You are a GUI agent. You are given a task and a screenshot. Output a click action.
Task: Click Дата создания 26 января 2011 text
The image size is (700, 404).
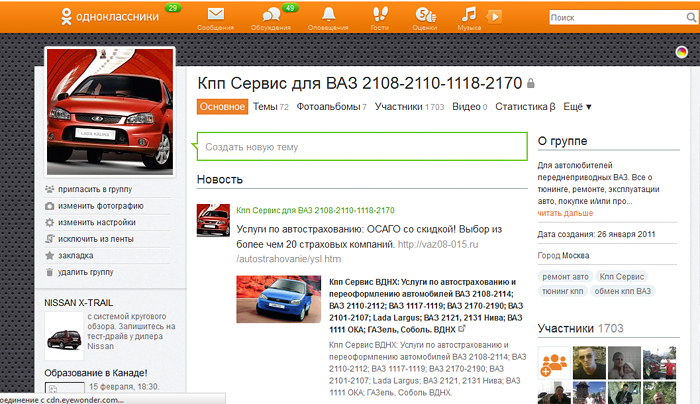pyautogui.click(x=596, y=234)
